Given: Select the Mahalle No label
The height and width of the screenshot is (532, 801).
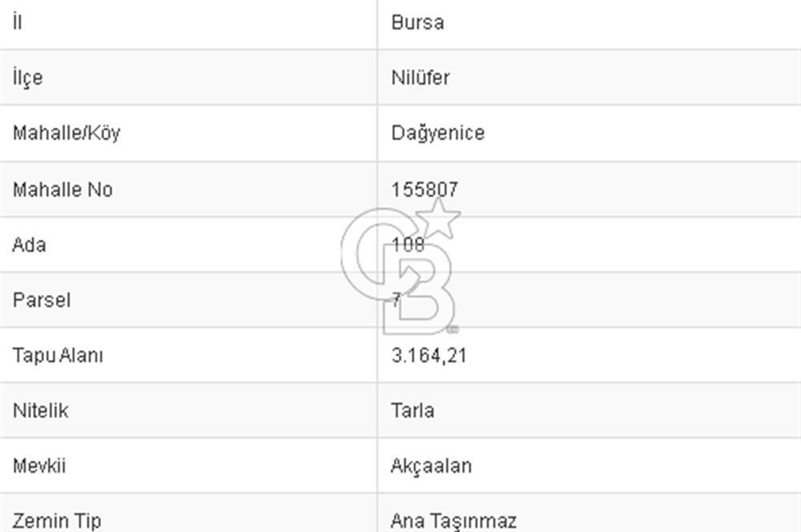Looking at the screenshot, I should tap(62, 190).
